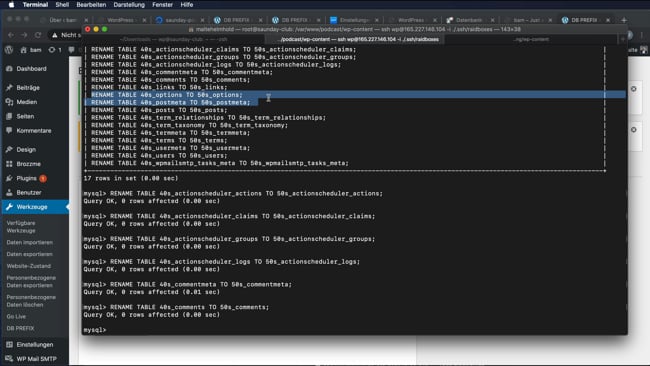The width and height of the screenshot is (650, 366).
Task: Switch to the Datenbank browser tab
Action: (x=469, y=20)
